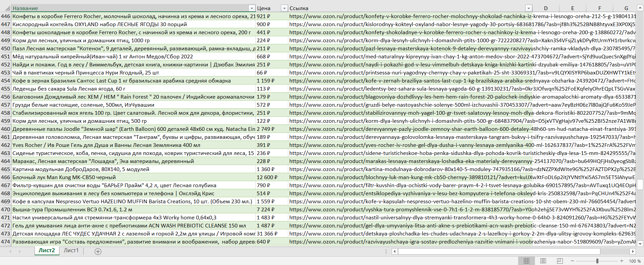Select column G header
This screenshot has width=644, height=265.
pyautogui.click(x=625, y=8)
